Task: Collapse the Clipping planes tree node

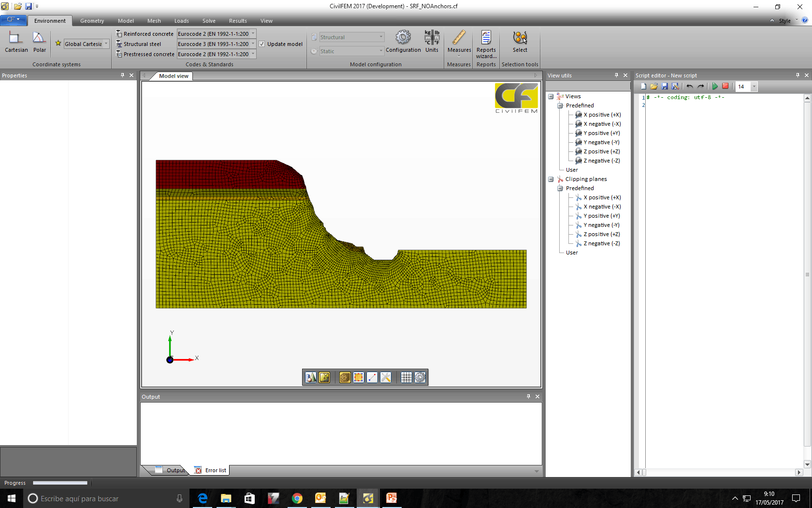Action: 551,179
